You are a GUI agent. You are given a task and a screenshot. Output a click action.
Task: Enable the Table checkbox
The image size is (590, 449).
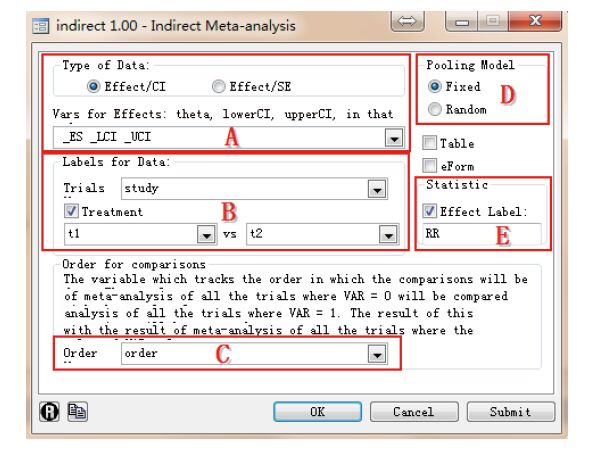point(430,143)
